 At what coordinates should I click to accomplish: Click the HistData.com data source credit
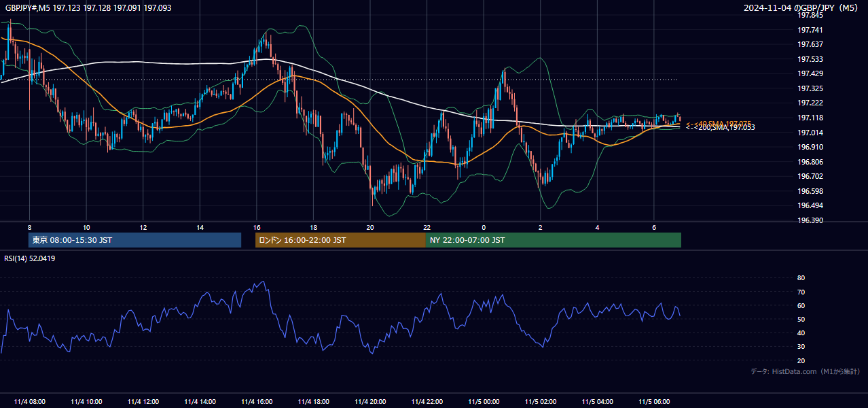(806, 371)
